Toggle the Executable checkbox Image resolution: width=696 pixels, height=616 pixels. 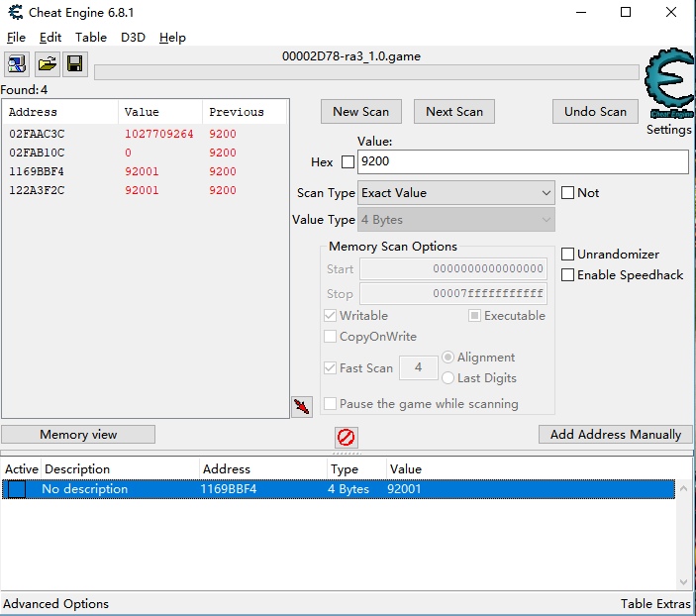[x=474, y=316]
